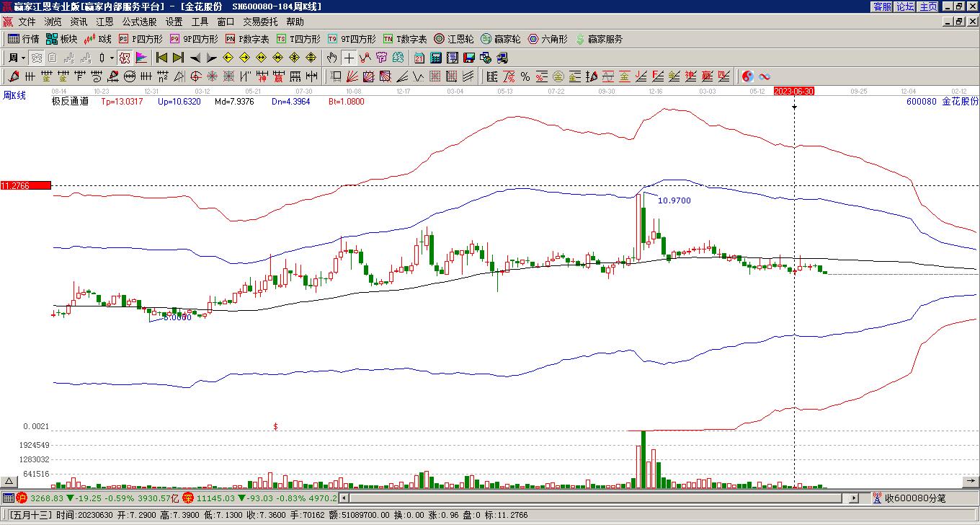
Task: Select the red pencil drawing tool
Action: coord(13,76)
